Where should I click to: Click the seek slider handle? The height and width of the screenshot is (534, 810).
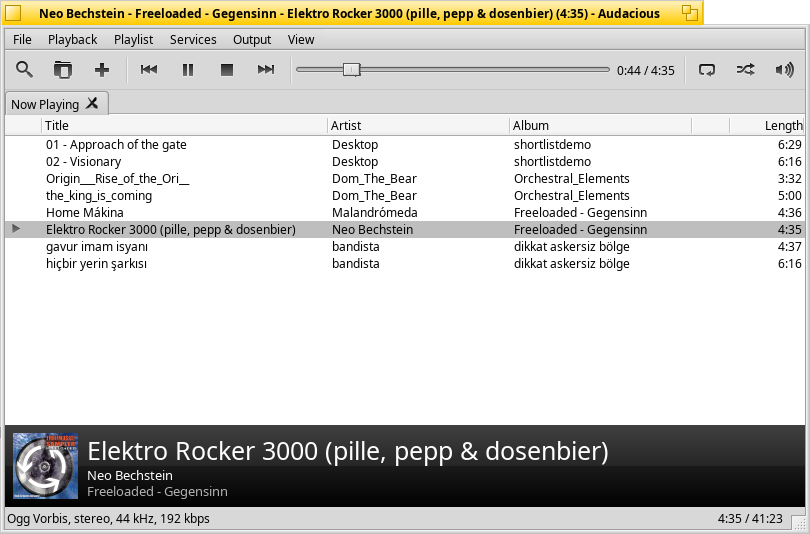pos(351,69)
